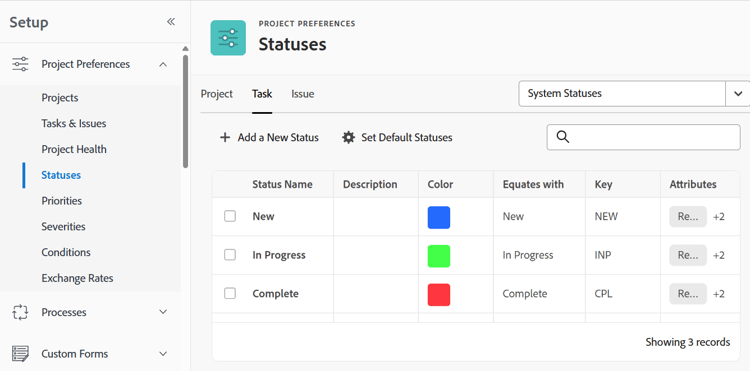Switch to the Project tab
Screen dimensions: 750x371
[x=217, y=94]
